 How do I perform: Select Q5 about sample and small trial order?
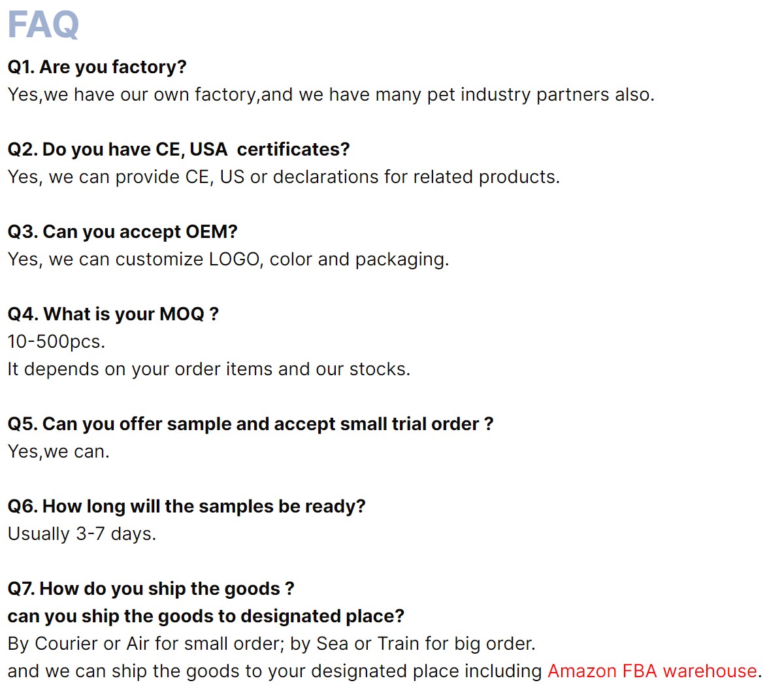tap(250, 424)
